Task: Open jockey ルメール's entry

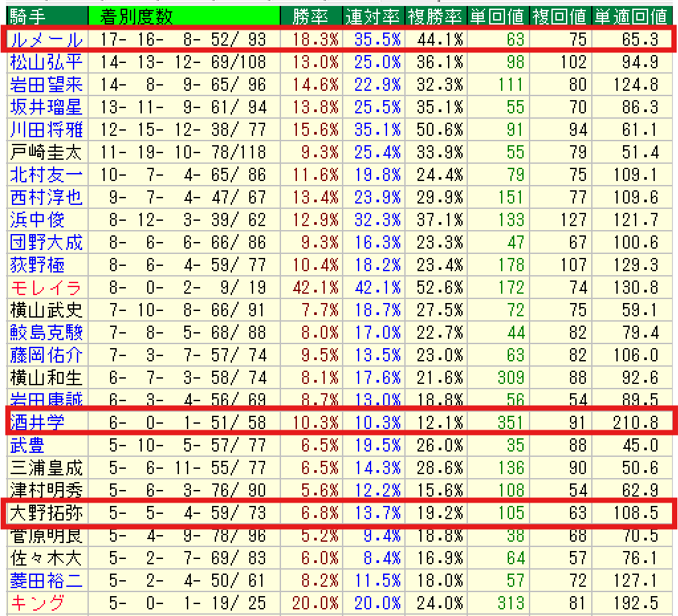Action: click(x=46, y=39)
